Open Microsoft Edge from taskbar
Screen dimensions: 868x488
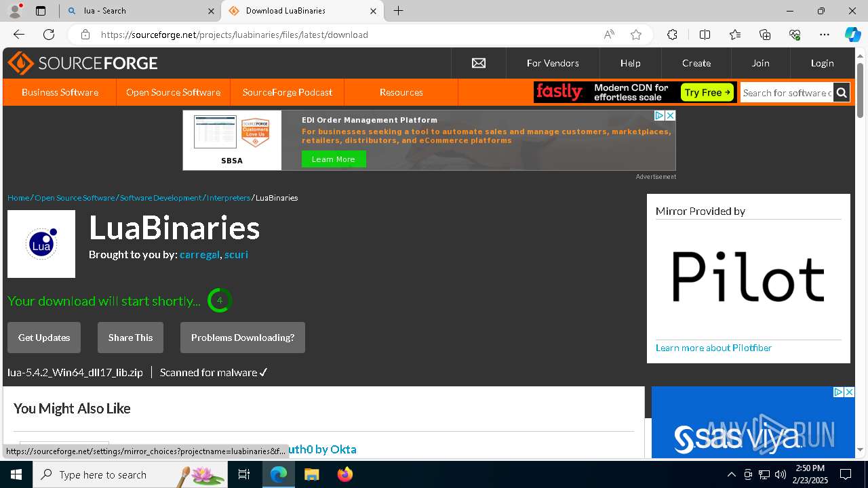(x=279, y=474)
